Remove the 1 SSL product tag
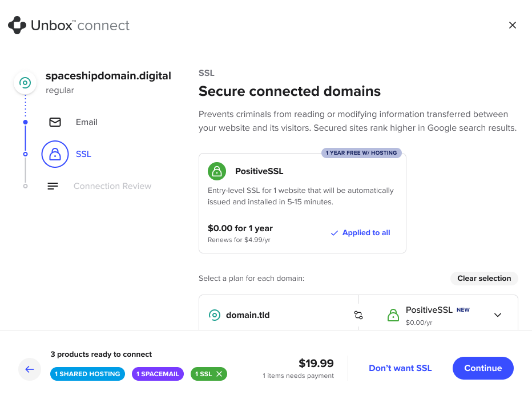 coord(220,374)
